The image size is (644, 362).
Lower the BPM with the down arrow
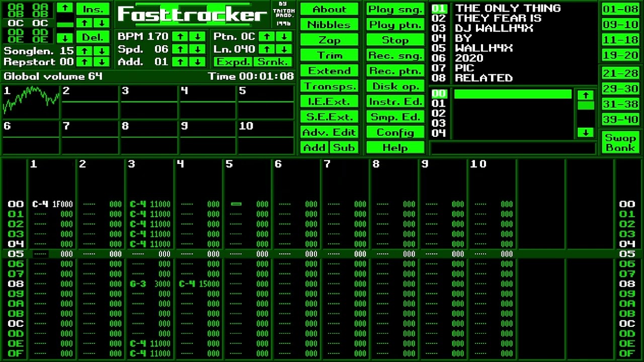[x=198, y=37]
